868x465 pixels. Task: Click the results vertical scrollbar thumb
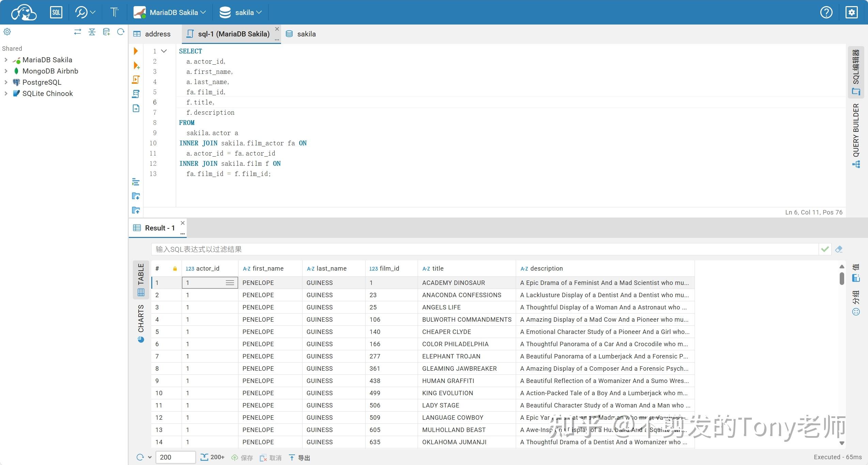[842, 278]
